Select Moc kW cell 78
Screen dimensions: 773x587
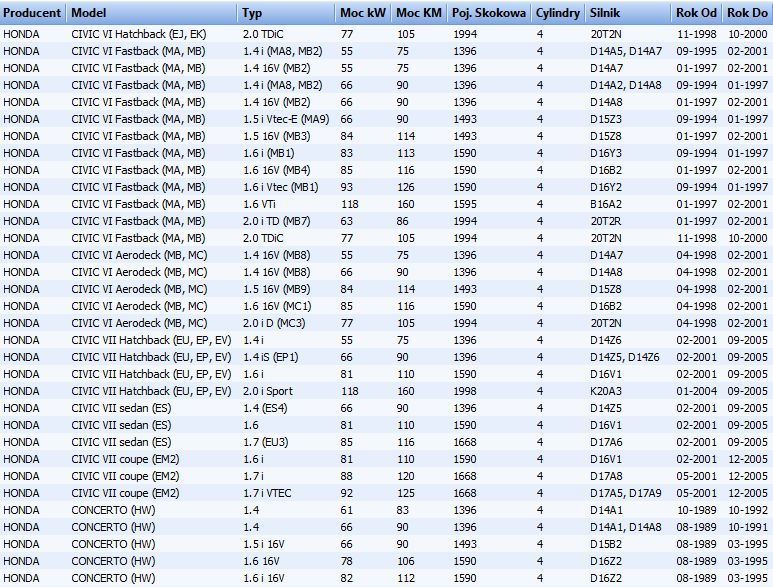pyautogui.click(x=347, y=561)
